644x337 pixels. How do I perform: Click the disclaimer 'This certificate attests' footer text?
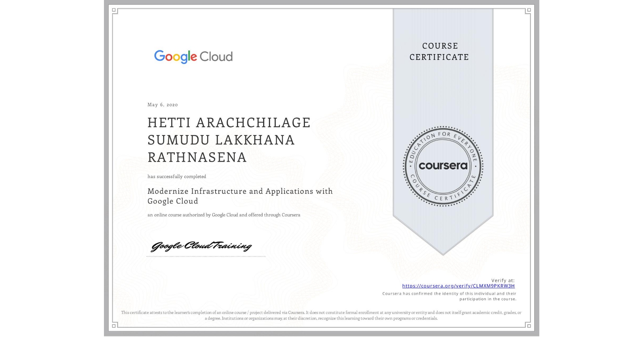tap(321, 315)
